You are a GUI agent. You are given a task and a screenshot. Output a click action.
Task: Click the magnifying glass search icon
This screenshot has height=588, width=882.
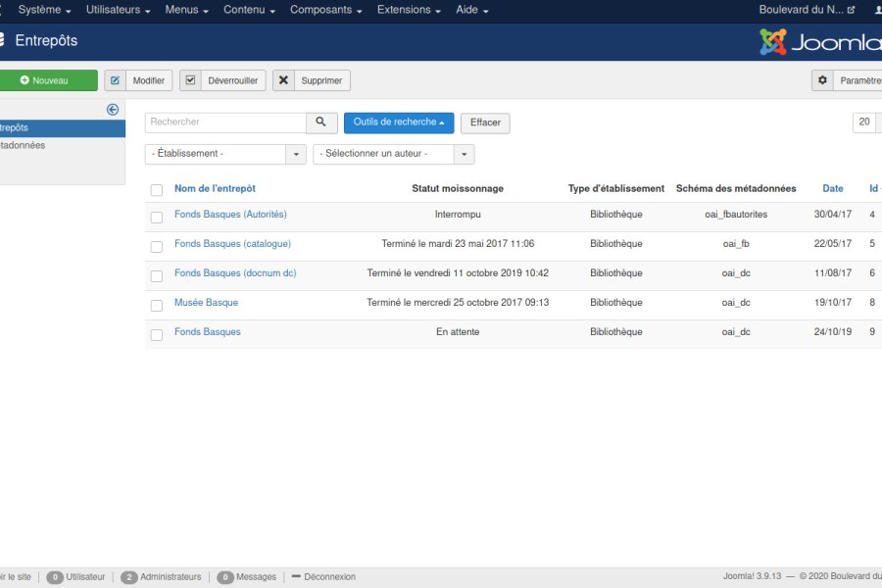(321, 122)
